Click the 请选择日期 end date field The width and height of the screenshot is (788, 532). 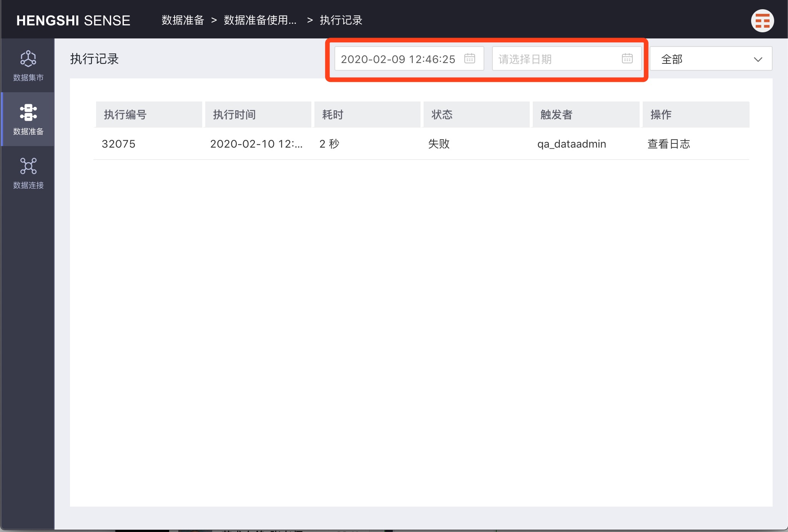point(567,58)
